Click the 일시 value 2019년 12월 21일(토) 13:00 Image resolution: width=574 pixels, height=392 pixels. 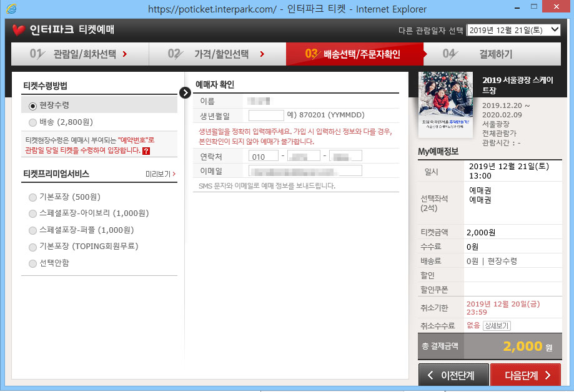[x=509, y=171]
